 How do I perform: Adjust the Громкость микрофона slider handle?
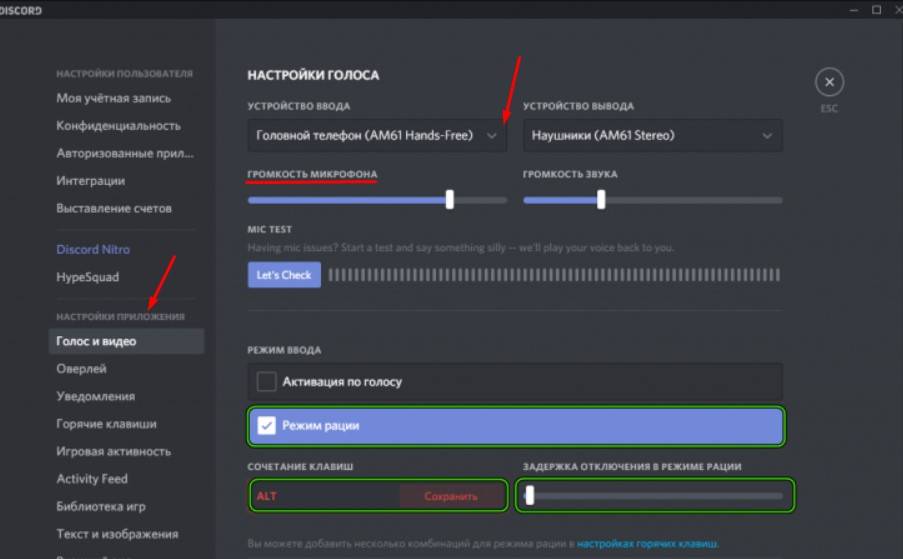450,200
